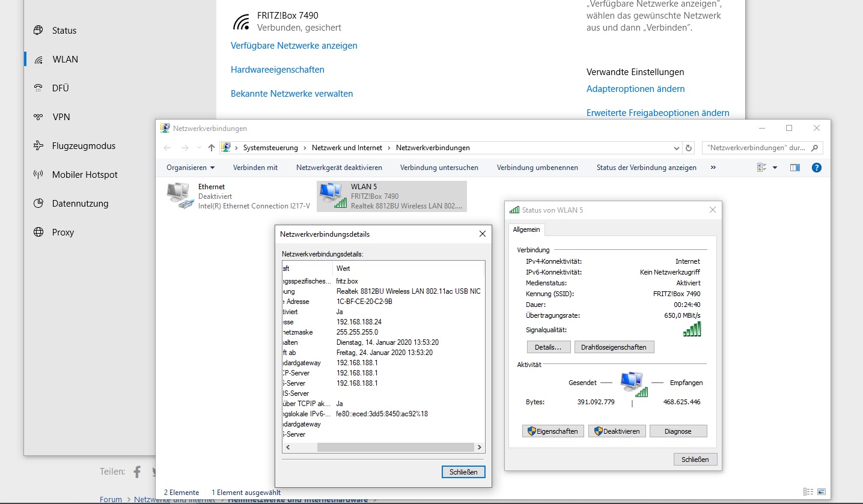Switch to large icons view in status bar
Viewport: 863px width, 504px height.
pos(822,491)
